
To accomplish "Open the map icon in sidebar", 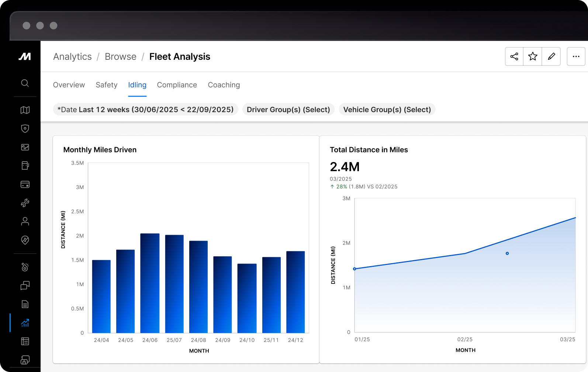I will pyautogui.click(x=25, y=110).
